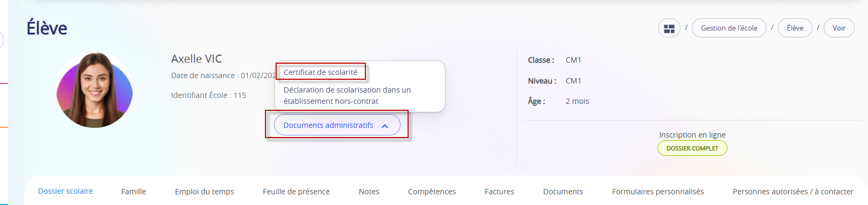Go to Gestion de l'école breadcrumb
The height and width of the screenshot is (205, 868).
[x=729, y=28]
